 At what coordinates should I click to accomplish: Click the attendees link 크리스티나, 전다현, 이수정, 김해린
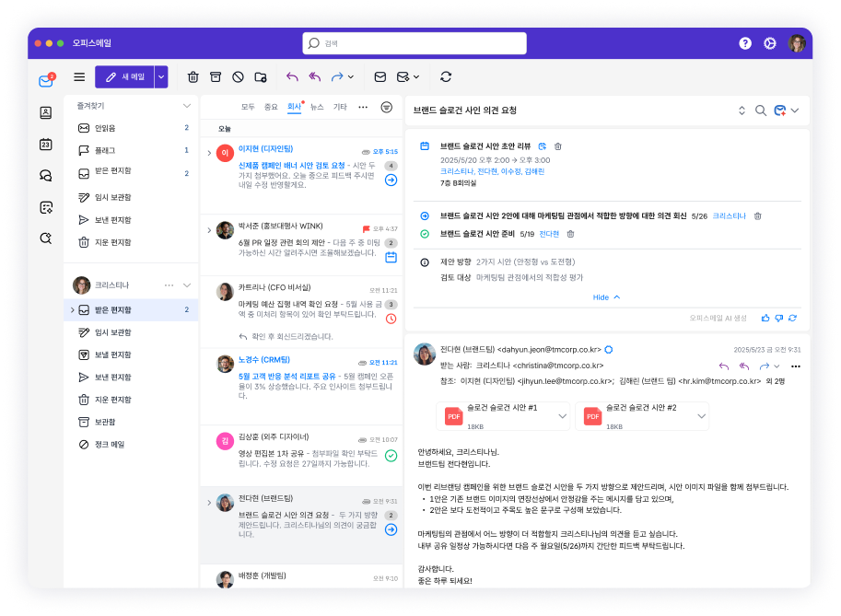tap(493, 171)
